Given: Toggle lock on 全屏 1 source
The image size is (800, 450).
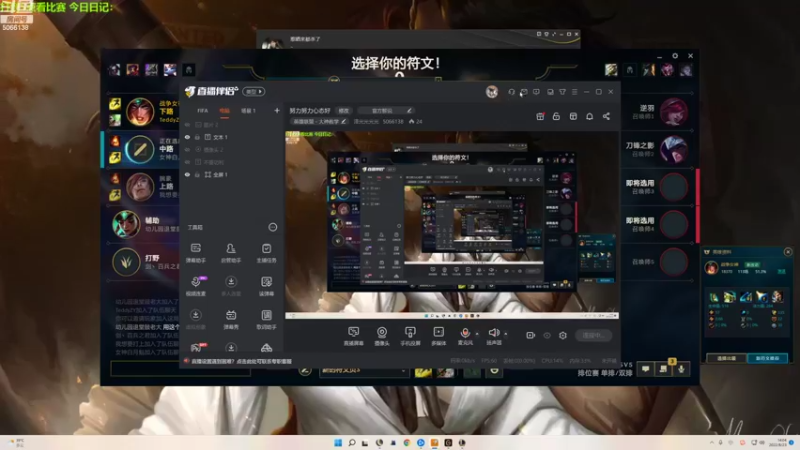Looking at the screenshot, I should pos(197,174).
